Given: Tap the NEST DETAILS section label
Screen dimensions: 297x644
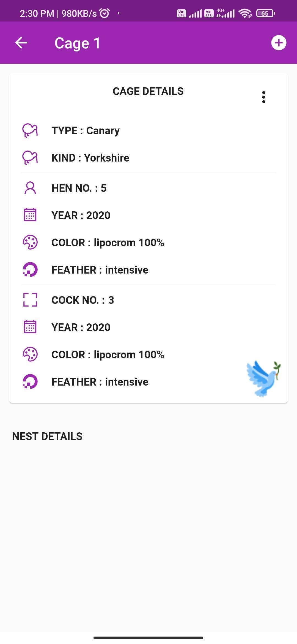Looking at the screenshot, I should coord(47,436).
